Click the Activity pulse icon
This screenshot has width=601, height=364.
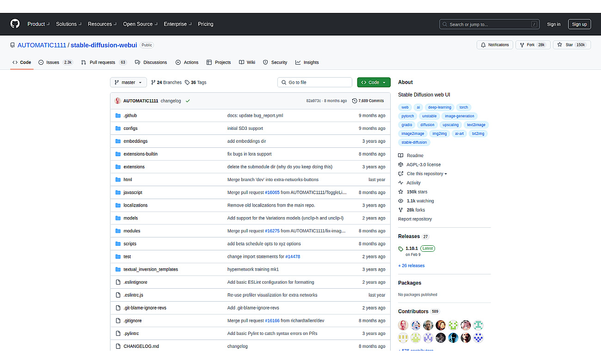[401, 183]
